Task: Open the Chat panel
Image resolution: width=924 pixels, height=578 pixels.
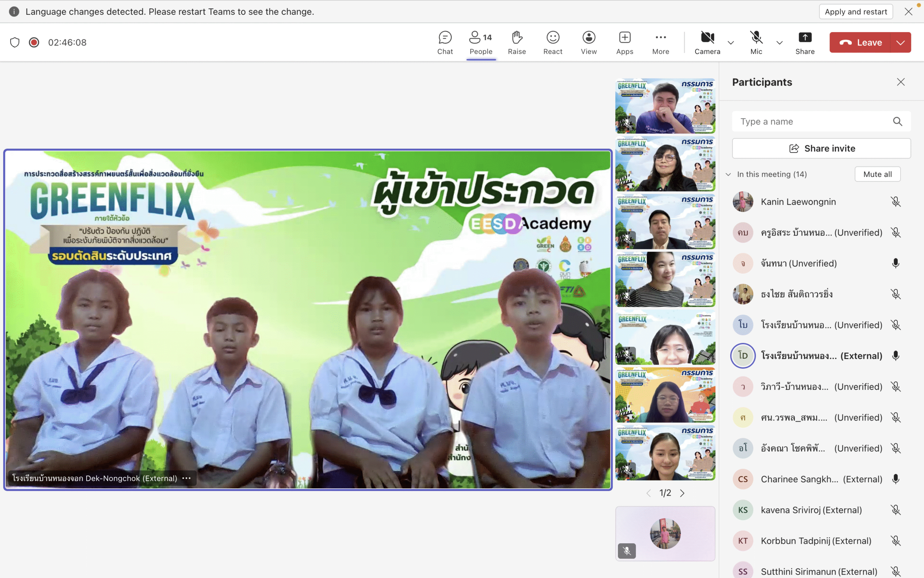Action: coord(445,42)
